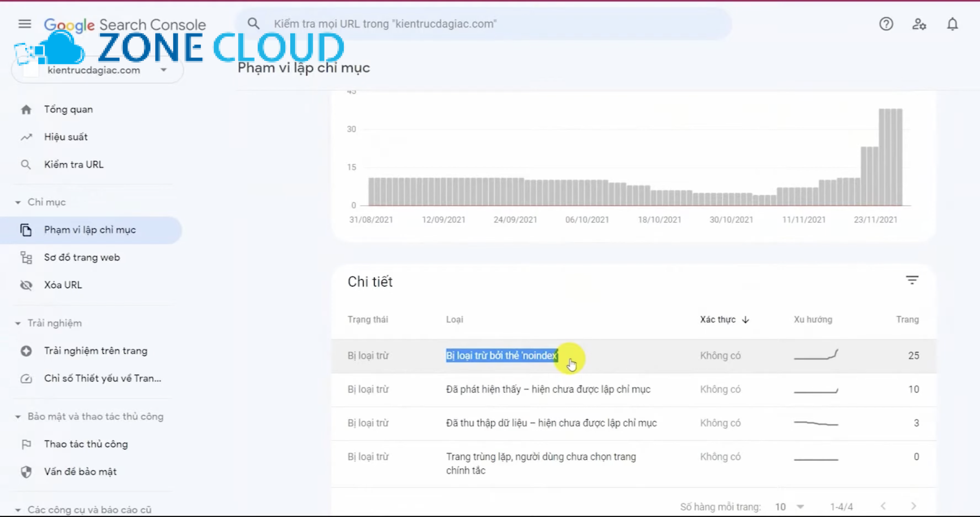
Task: Open Kiểm tra URL in the sidebar
Action: coord(74,165)
